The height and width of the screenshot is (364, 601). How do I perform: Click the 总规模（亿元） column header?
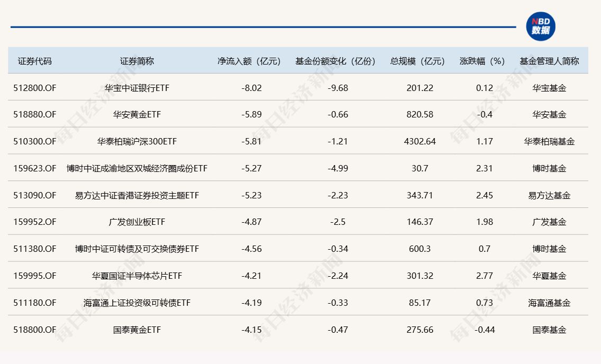(420, 61)
